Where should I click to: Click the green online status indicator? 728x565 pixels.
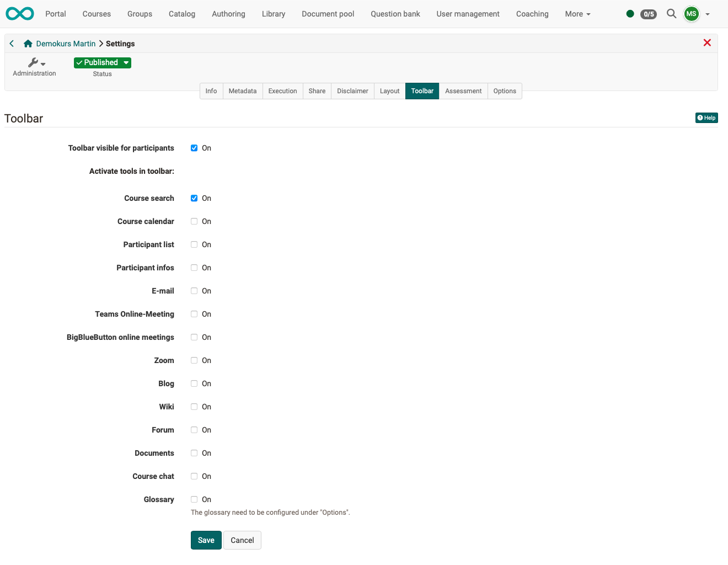pyautogui.click(x=630, y=14)
